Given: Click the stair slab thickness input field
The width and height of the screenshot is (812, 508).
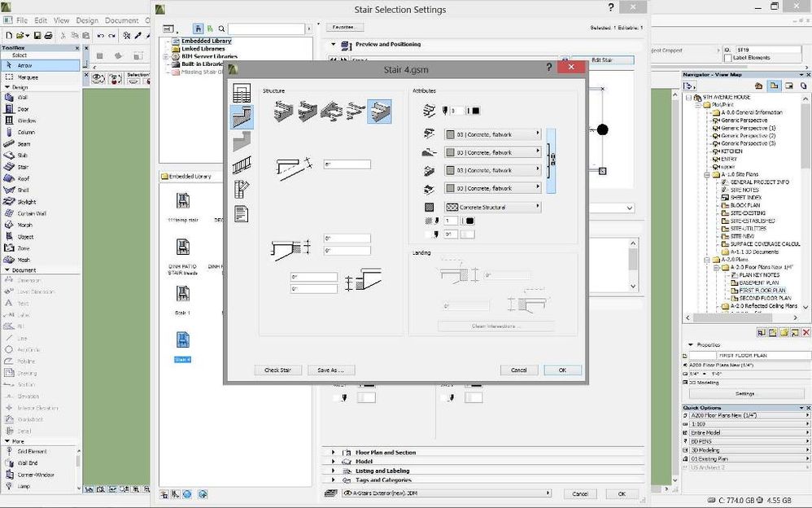Looking at the screenshot, I should pos(347,164).
